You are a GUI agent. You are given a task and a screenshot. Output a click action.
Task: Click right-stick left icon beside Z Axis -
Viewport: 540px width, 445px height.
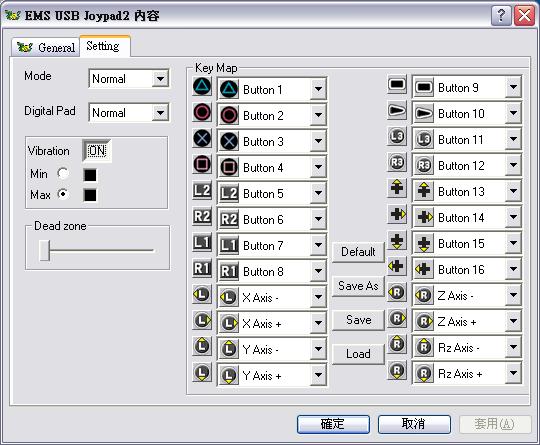click(x=397, y=292)
